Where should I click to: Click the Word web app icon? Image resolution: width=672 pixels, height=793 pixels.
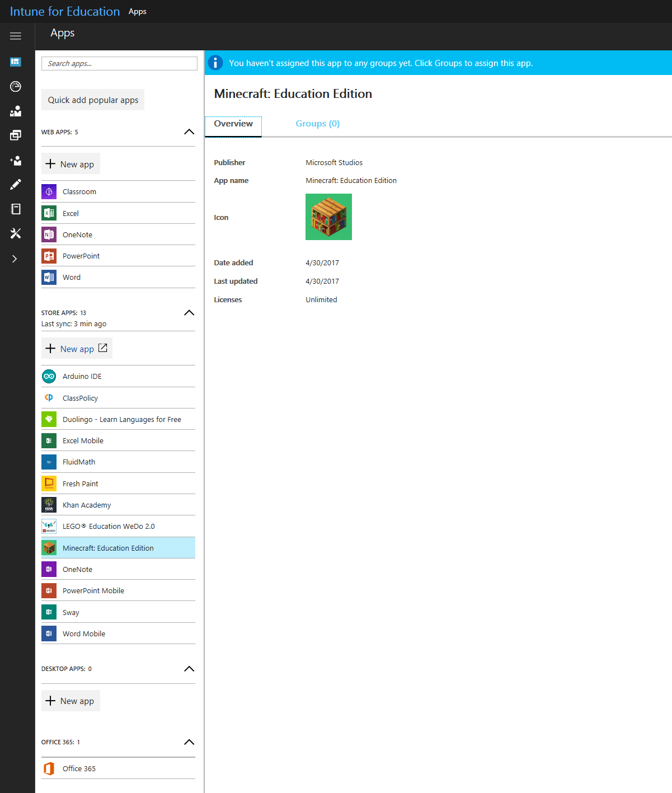[49, 277]
